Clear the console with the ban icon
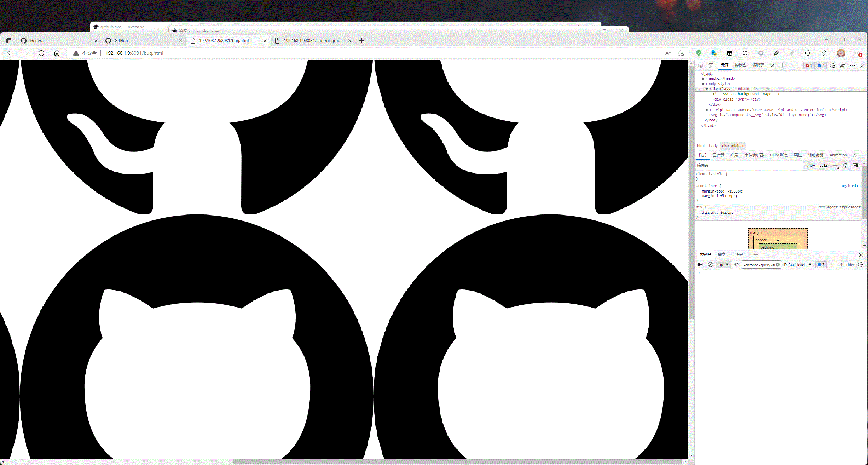Image resolution: width=868 pixels, height=465 pixels. click(x=710, y=265)
